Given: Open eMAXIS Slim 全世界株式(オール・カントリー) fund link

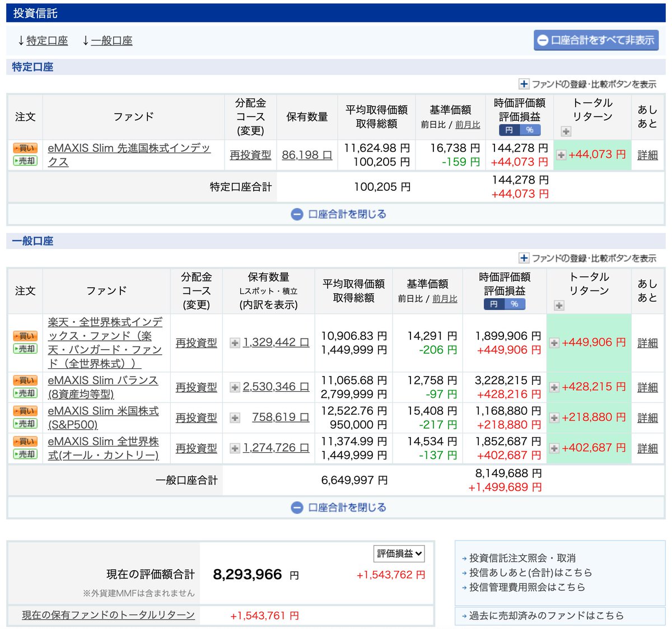Looking at the screenshot, I should click(103, 448).
